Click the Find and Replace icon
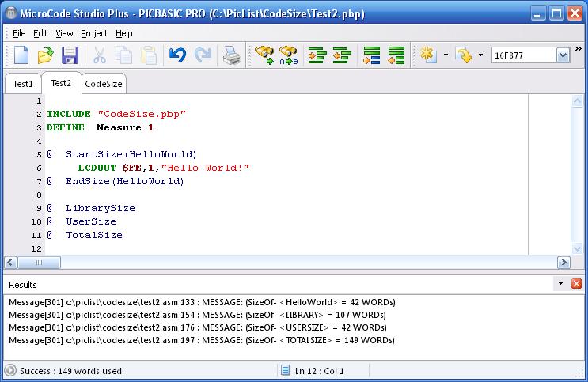 click(289, 55)
